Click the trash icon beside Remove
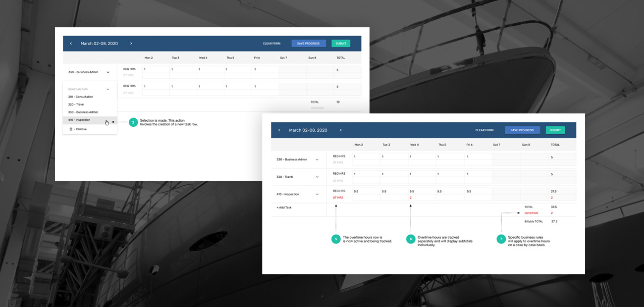Viewport: 644px width, 307px height. point(71,129)
